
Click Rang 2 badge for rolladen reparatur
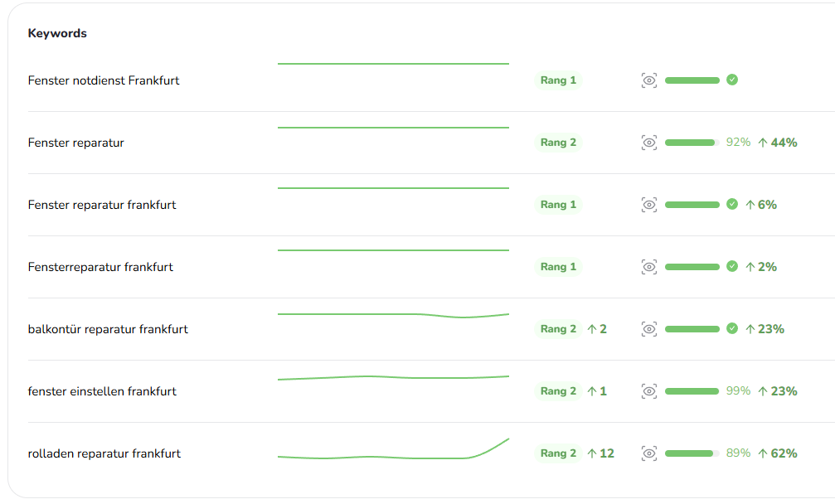[558, 453]
